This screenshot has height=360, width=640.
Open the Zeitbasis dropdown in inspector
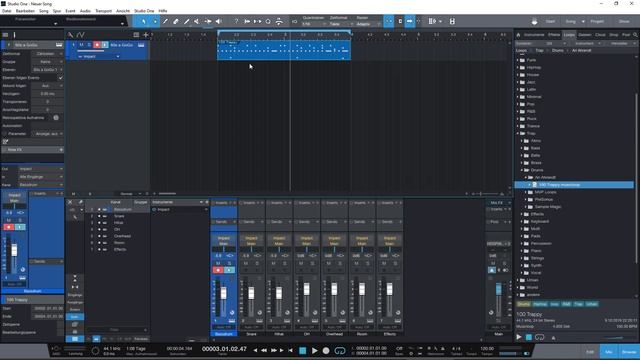tap(48, 53)
